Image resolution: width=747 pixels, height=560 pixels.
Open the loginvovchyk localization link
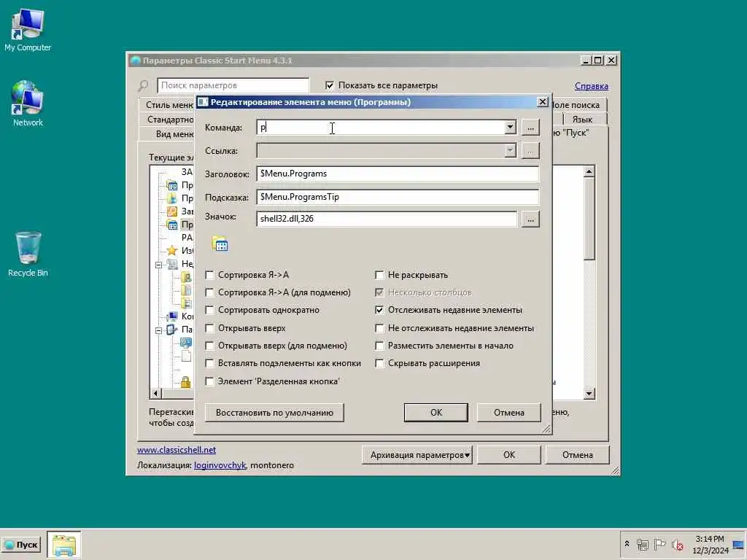(220, 464)
